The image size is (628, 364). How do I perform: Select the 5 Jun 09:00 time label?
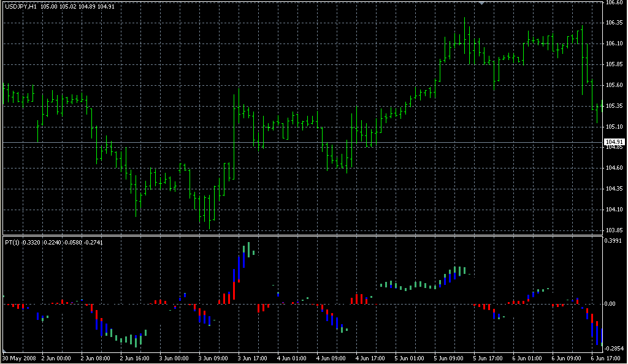[449, 358]
